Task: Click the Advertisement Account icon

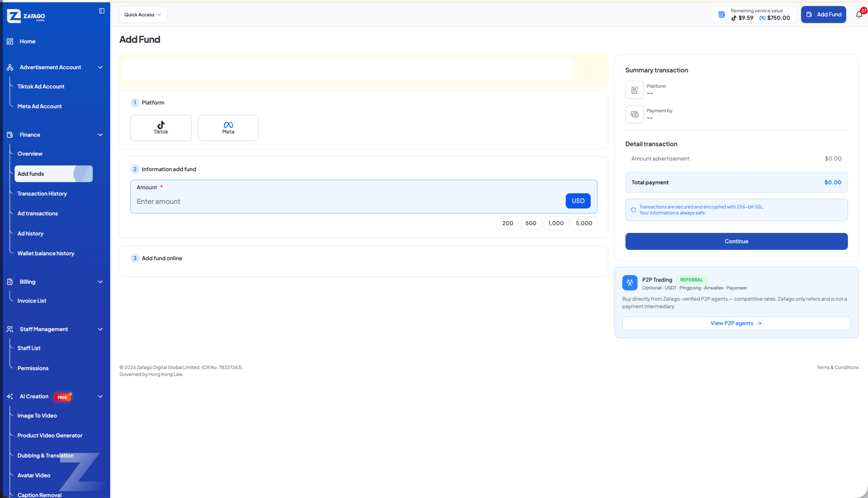Action: coord(10,68)
